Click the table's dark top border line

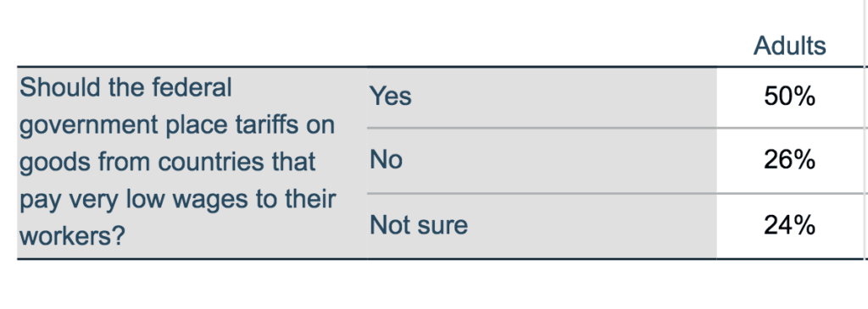(x=440, y=67)
